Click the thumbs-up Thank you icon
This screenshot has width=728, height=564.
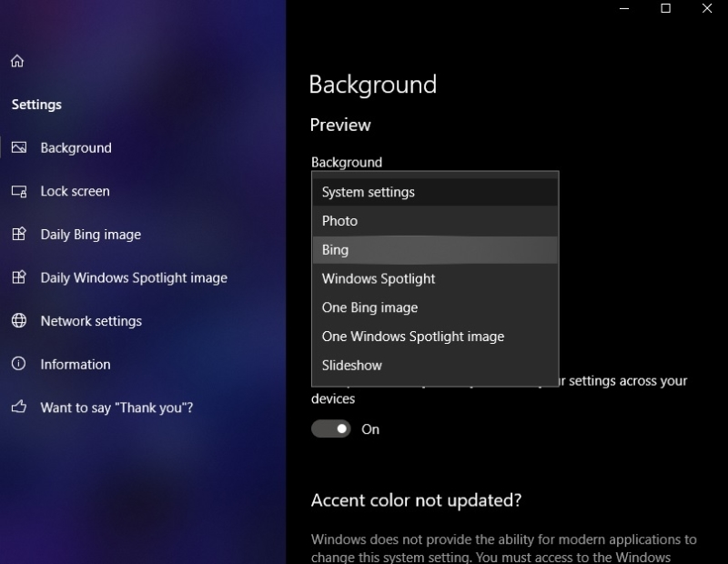(x=17, y=408)
